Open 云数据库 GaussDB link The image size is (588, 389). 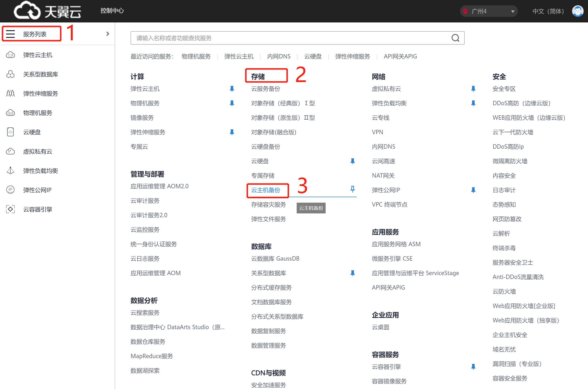click(275, 258)
